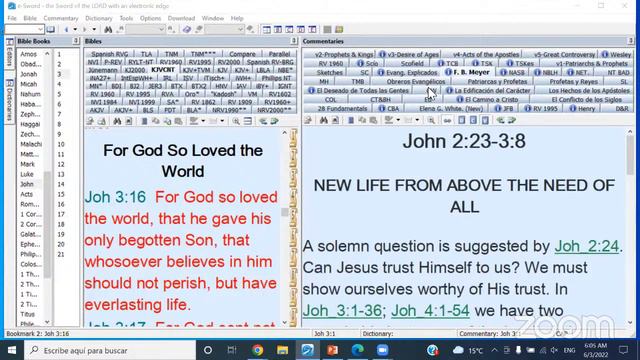
Task: Open the Commentaries second toolbar dropdown arrow
Action: click(x=417, y=120)
